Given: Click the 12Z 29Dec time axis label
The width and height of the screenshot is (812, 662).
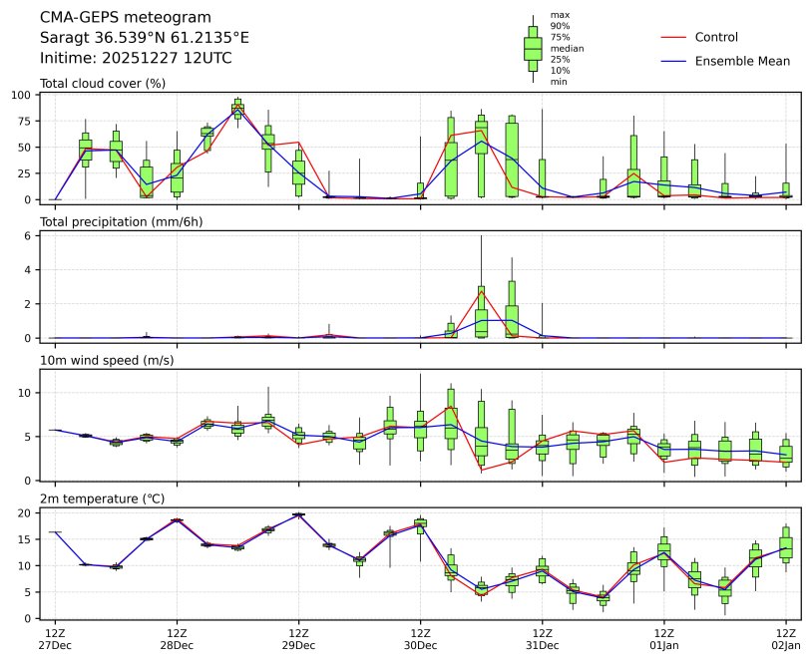Looking at the screenshot, I should point(298,639).
